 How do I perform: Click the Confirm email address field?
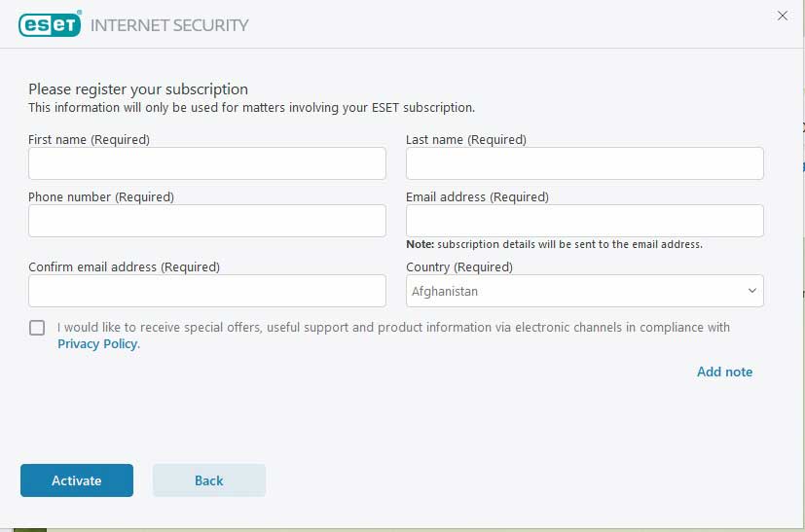pyautogui.click(x=207, y=291)
